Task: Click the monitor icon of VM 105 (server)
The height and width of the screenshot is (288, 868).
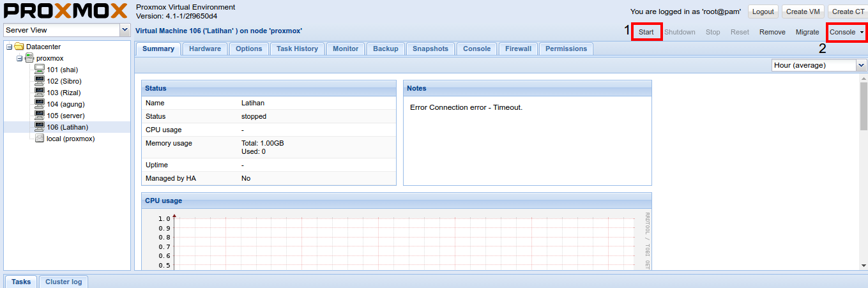Action: (x=40, y=116)
